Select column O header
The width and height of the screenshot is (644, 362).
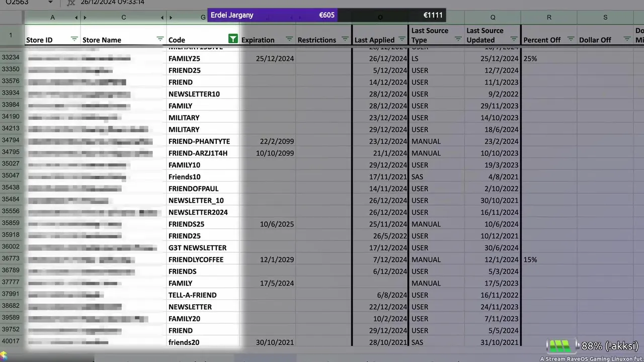[380, 18]
